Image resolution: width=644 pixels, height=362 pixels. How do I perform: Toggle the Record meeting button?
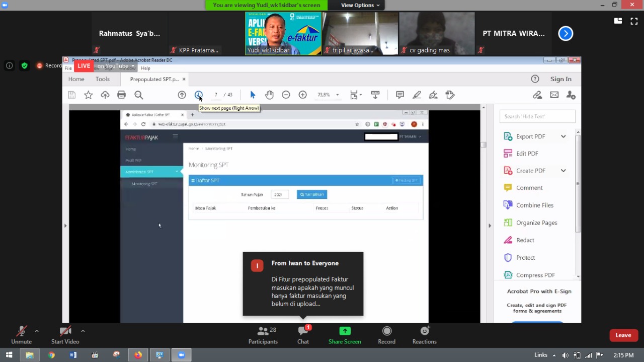pyautogui.click(x=386, y=335)
